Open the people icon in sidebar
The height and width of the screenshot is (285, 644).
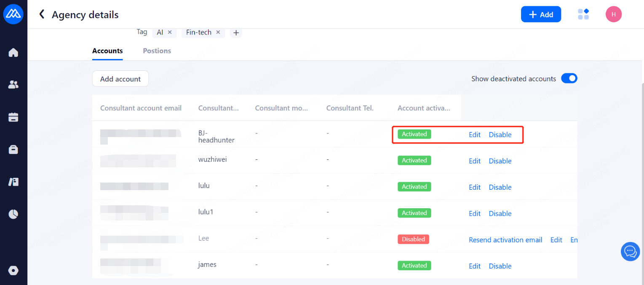click(13, 85)
